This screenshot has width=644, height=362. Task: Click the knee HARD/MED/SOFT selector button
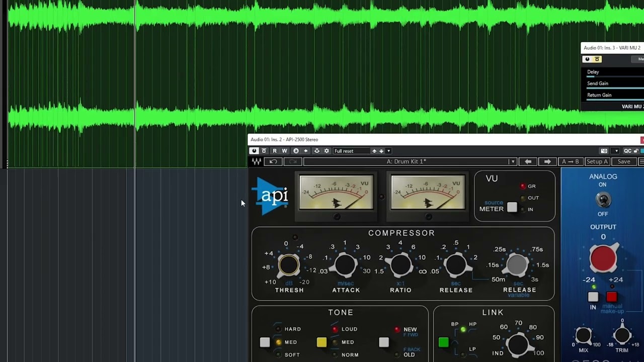(x=265, y=342)
